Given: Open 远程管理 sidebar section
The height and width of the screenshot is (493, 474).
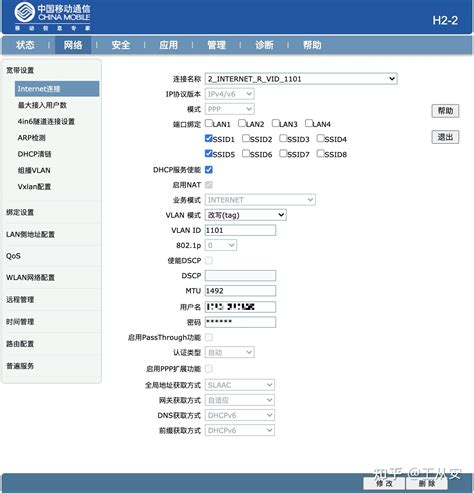Looking at the screenshot, I should 20,299.
